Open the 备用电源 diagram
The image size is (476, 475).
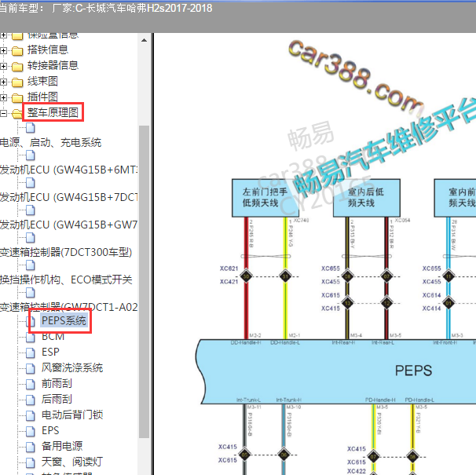coord(62,446)
